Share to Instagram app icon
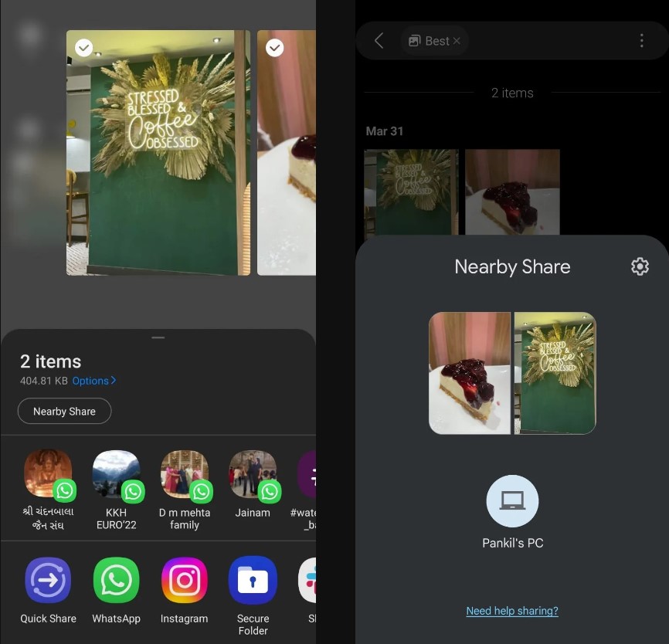 (x=184, y=580)
